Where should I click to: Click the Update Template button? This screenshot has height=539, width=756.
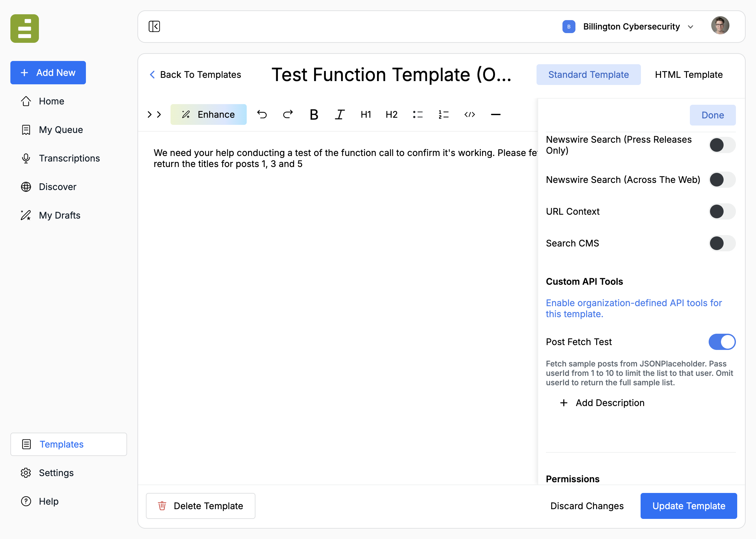tap(689, 506)
